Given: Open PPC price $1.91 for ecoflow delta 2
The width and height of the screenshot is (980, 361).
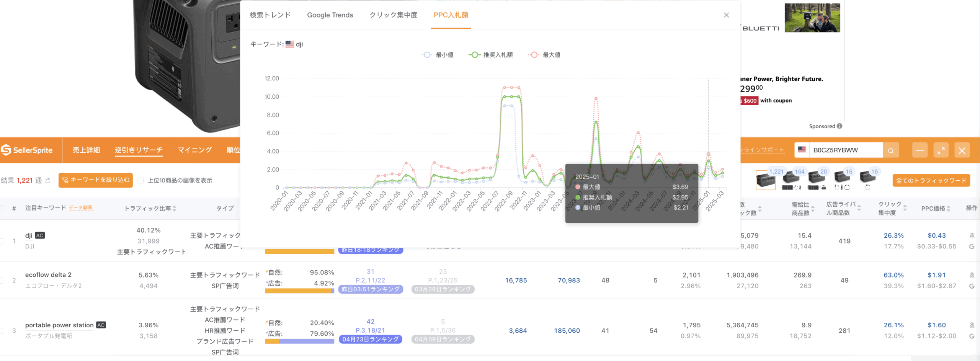Looking at the screenshot, I should [x=937, y=275].
